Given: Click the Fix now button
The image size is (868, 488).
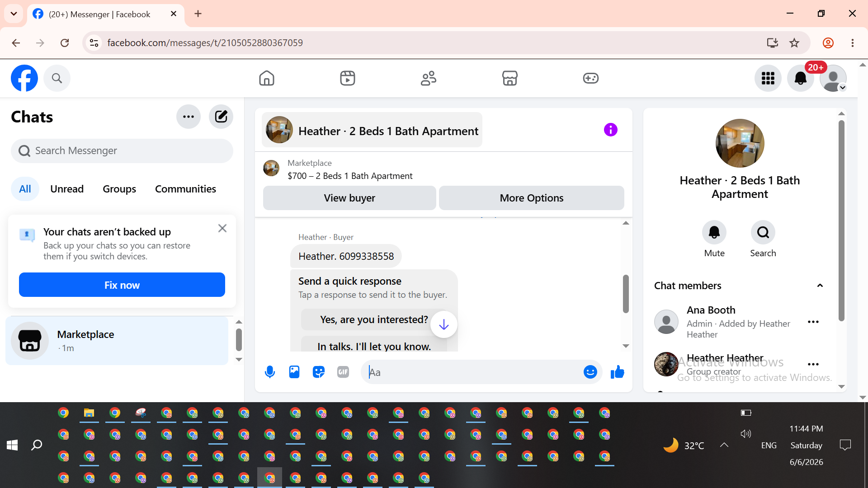Looking at the screenshot, I should tap(122, 285).
